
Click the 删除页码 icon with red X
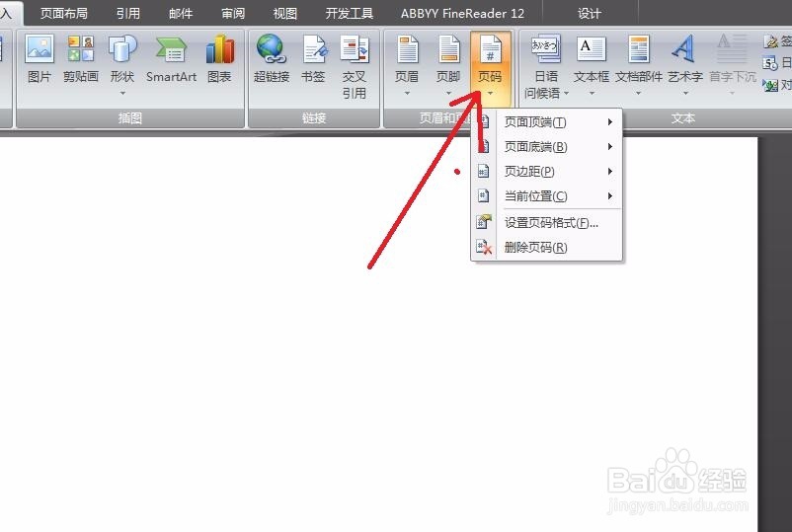pyautogui.click(x=484, y=247)
